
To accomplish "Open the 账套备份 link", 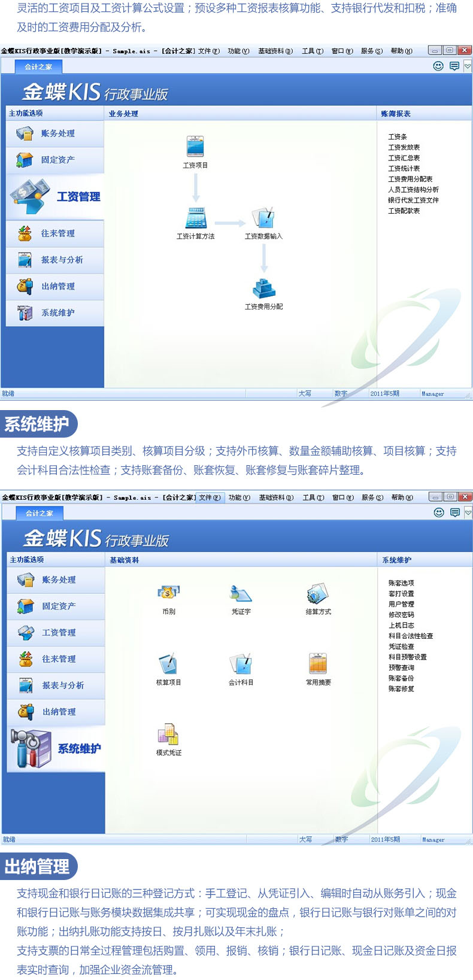I will (401, 678).
